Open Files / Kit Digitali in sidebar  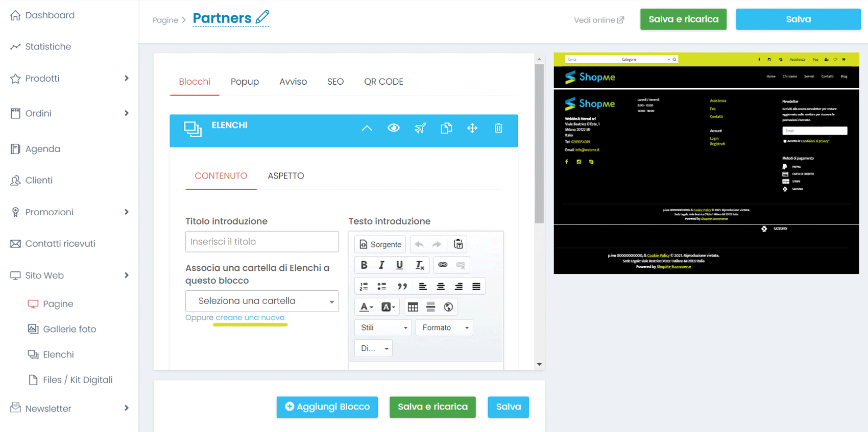tap(70, 380)
